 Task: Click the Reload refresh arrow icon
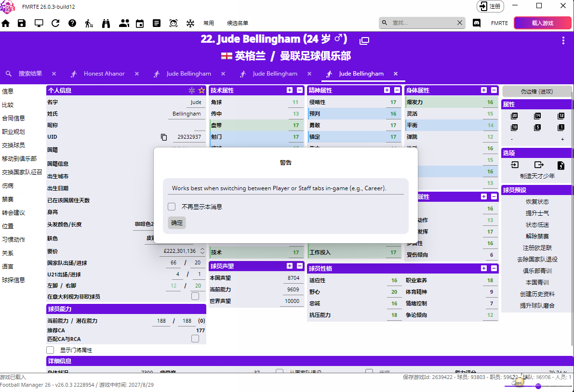click(55, 23)
